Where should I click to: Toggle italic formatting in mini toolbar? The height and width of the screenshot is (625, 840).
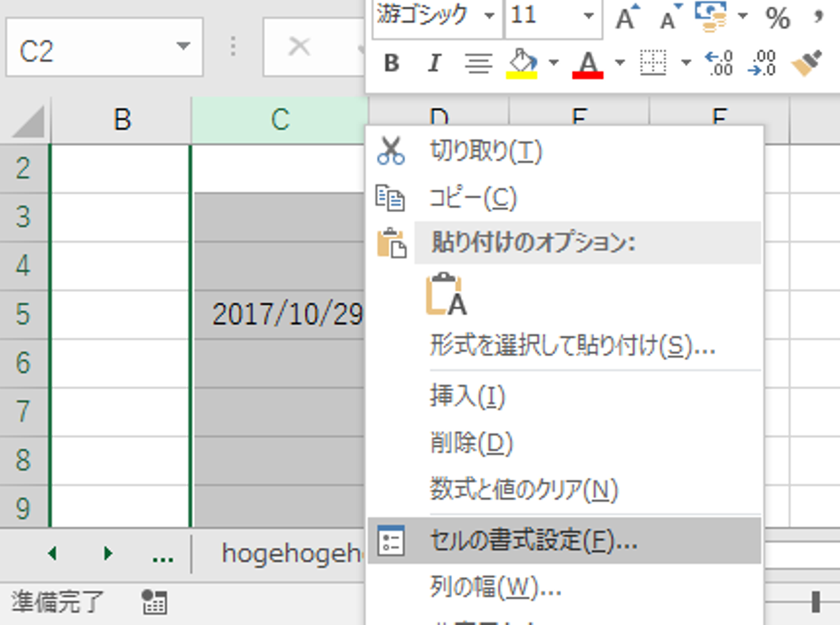click(x=434, y=63)
